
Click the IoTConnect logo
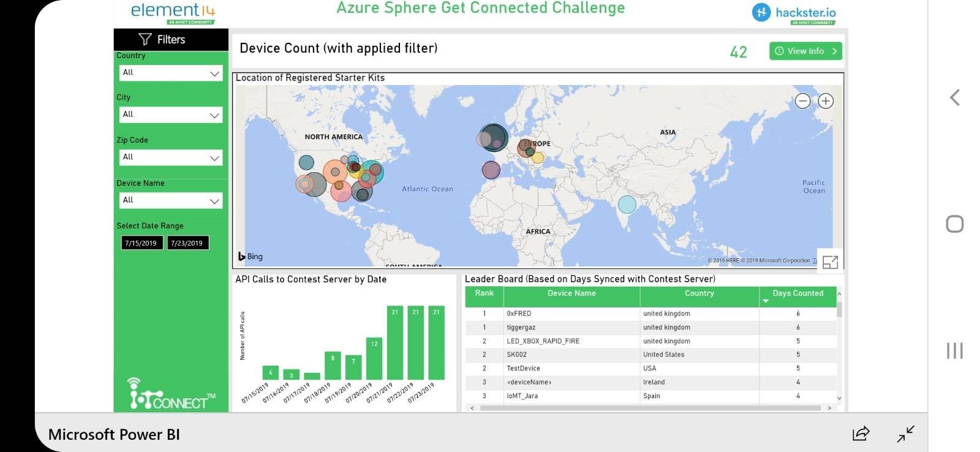(x=171, y=394)
